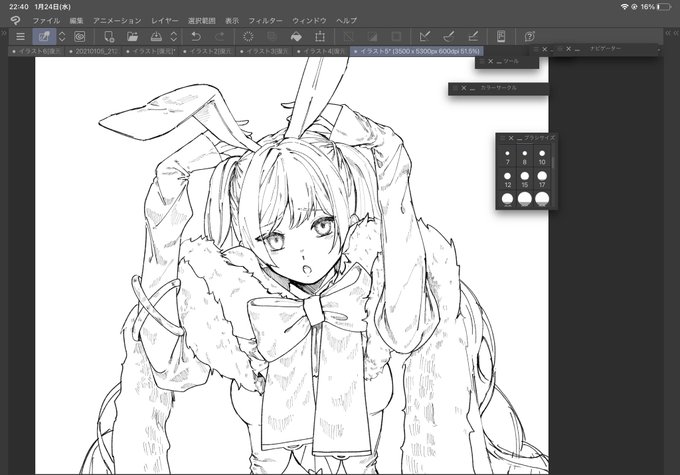Tap the hamburger menu icon
Viewport: 680px width, 475px height.
point(20,36)
